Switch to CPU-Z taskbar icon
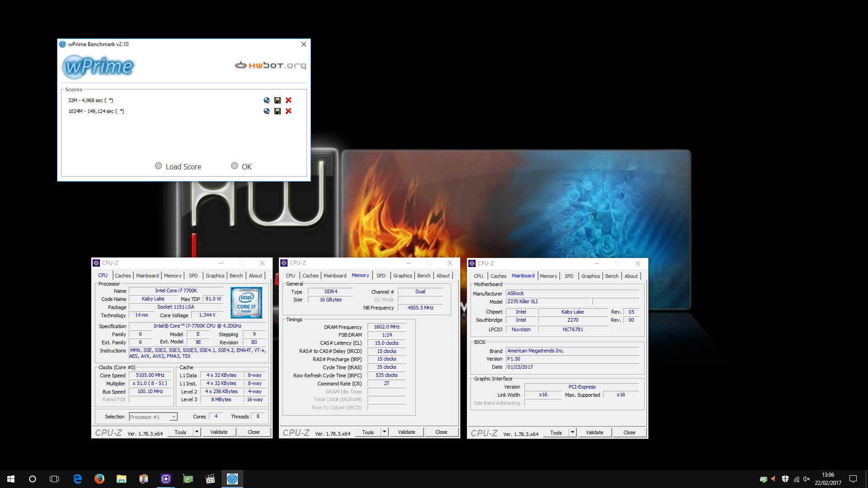The width and height of the screenshot is (868, 488). (166, 479)
